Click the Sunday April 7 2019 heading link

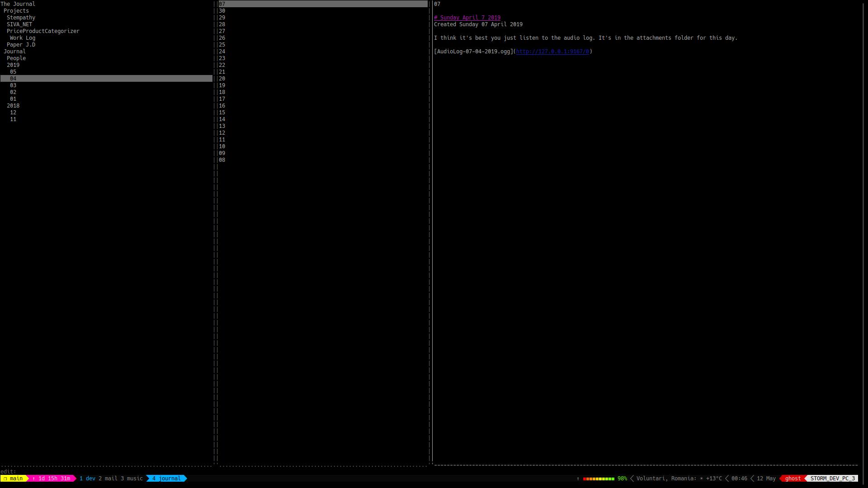[467, 17]
